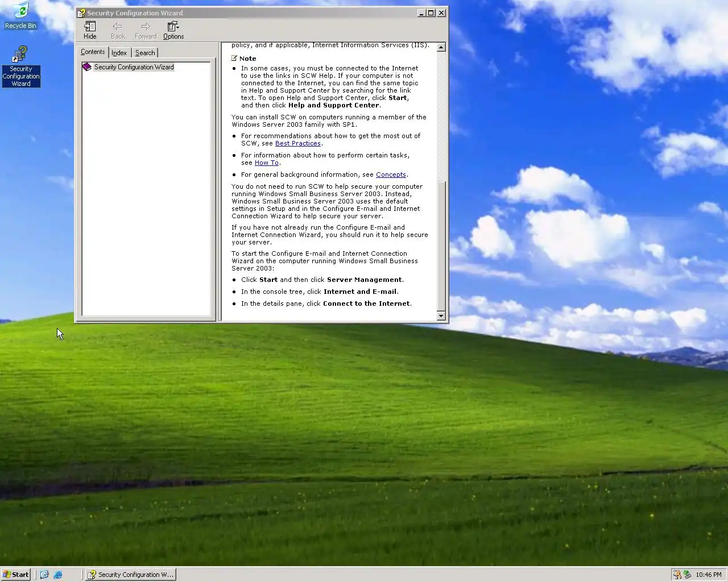Click the help window title bar icon
The image size is (728, 582).
(81, 13)
